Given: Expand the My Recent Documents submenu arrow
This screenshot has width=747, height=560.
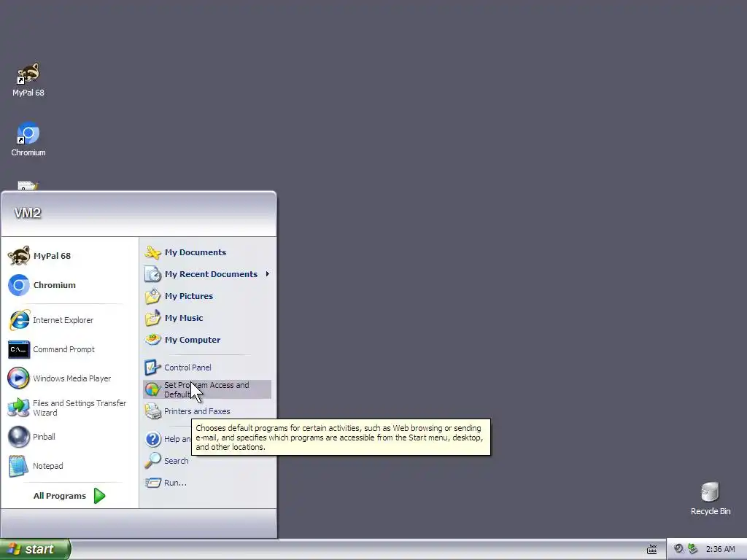Looking at the screenshot, I should (268, 274).
